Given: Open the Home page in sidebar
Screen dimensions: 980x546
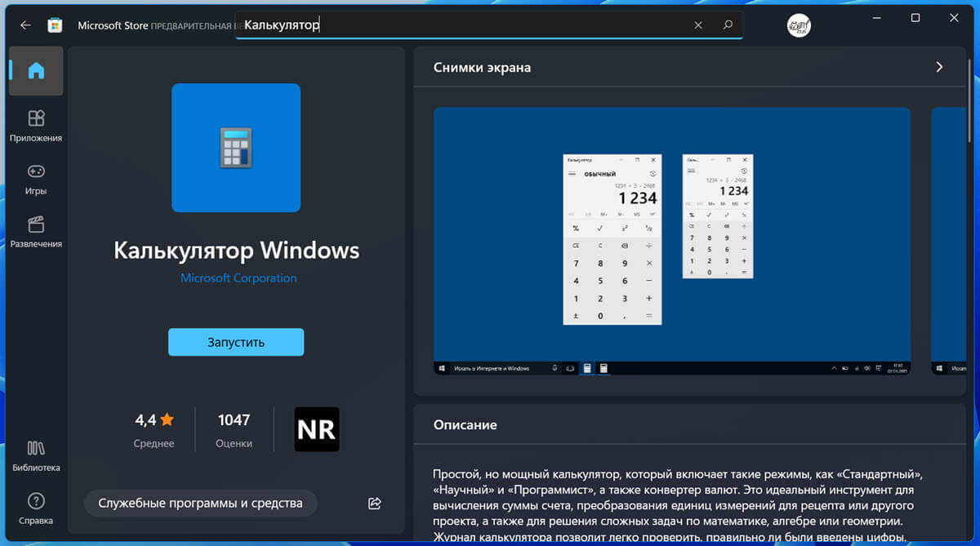Looking at the screenshot, I should tap(36, 71).
